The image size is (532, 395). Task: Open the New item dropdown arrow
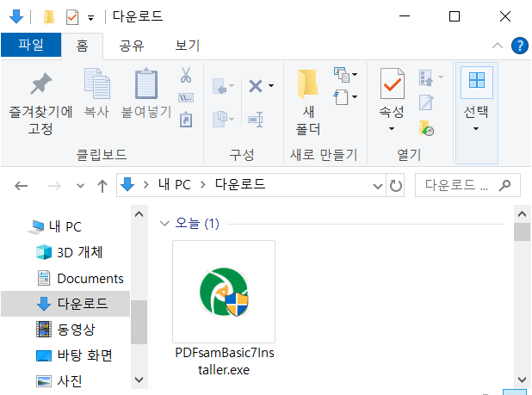(x=355, y=74)
